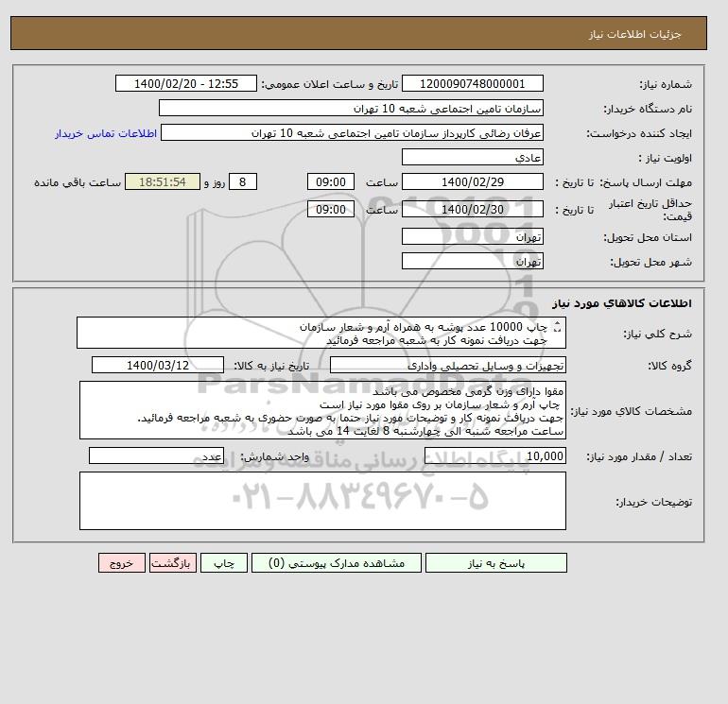The image size is (728, 704).
Task: Click the request creator name field
Action: 352,132
